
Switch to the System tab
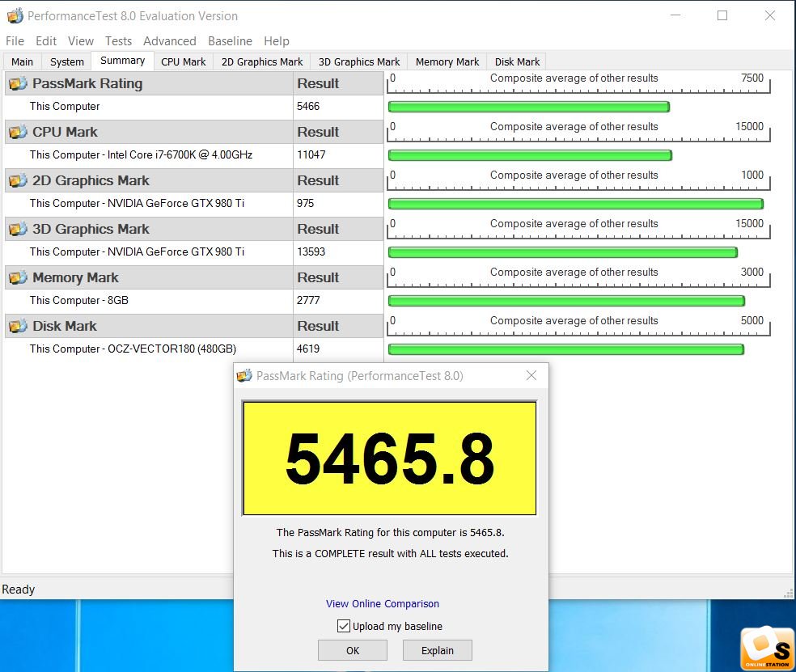coord(67,62)
